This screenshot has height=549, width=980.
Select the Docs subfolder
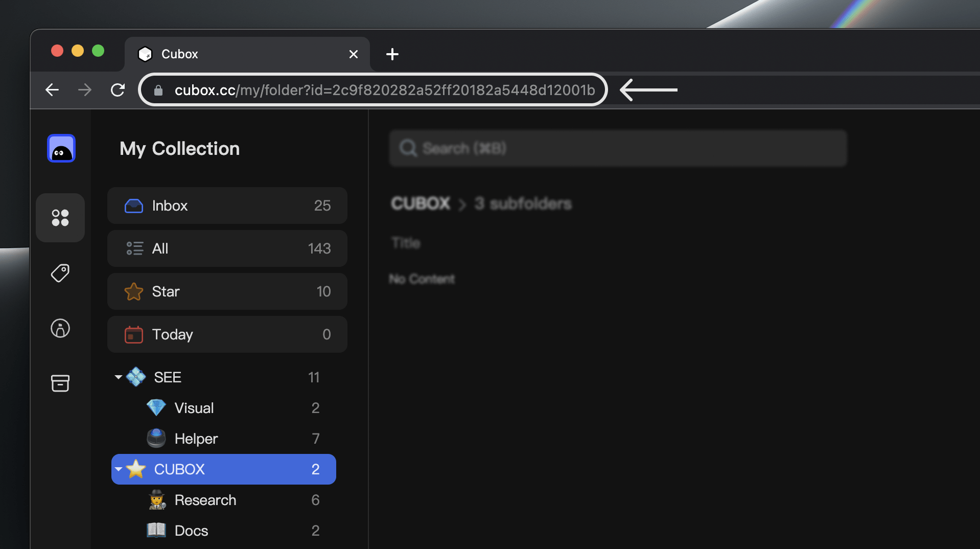click(224, 531)
